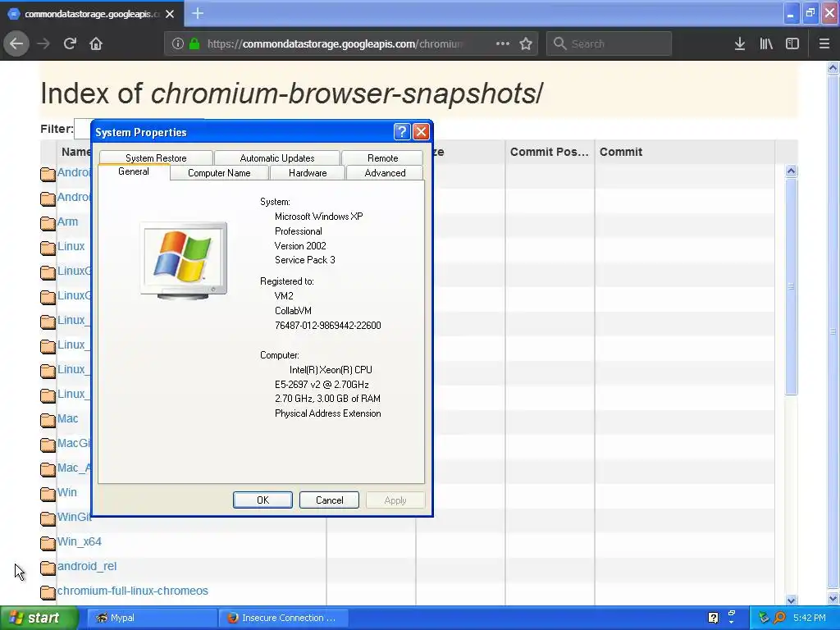Click the Mac folder icon
The image size is (840, 630).
pos(48,419)
